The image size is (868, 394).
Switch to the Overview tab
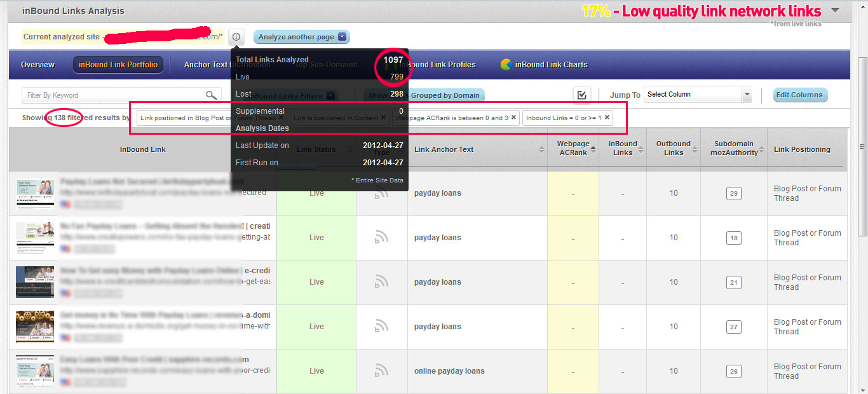click(x=37, y=64)
